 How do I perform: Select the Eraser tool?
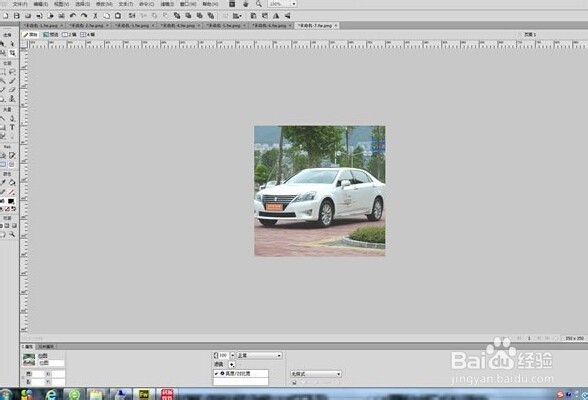point(12,90)
